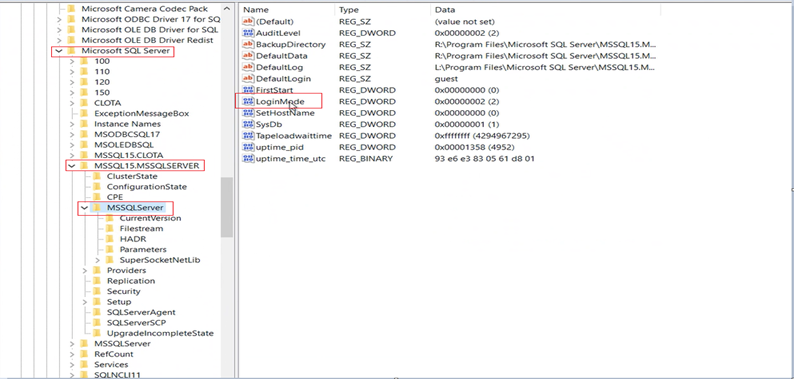Click the string icon of BackupDirectory
Viewport: 794px width, 379px height.
coord(248,45)
